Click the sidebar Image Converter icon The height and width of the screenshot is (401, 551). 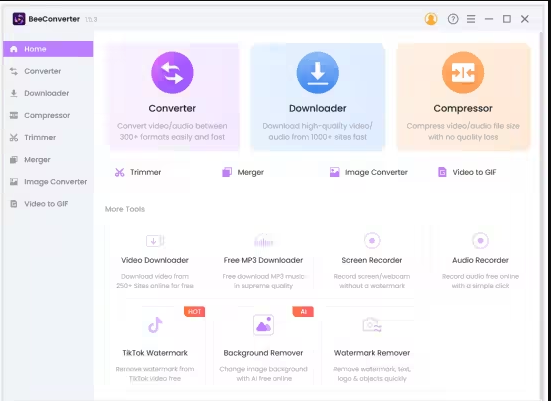[14, 182]
